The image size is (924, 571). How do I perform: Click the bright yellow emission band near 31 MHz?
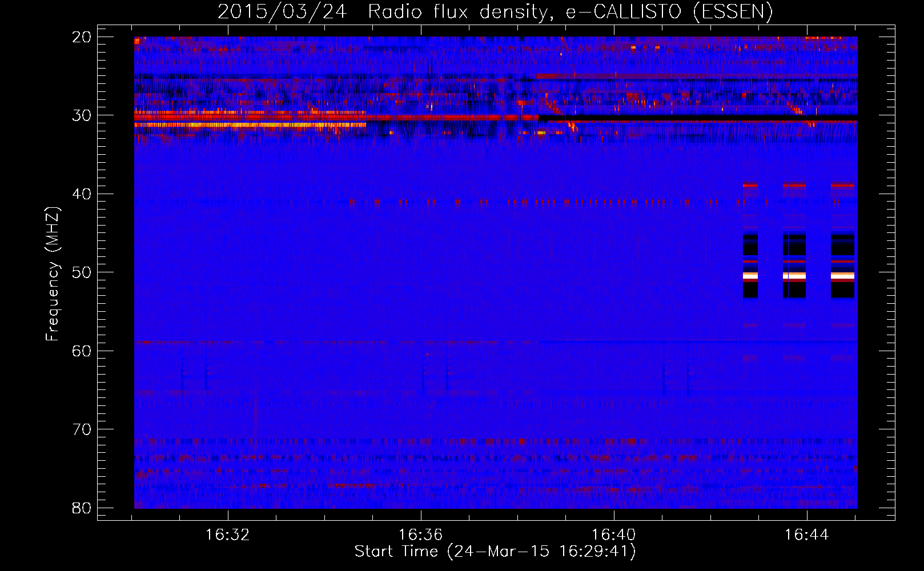click(x=250, y=124)
